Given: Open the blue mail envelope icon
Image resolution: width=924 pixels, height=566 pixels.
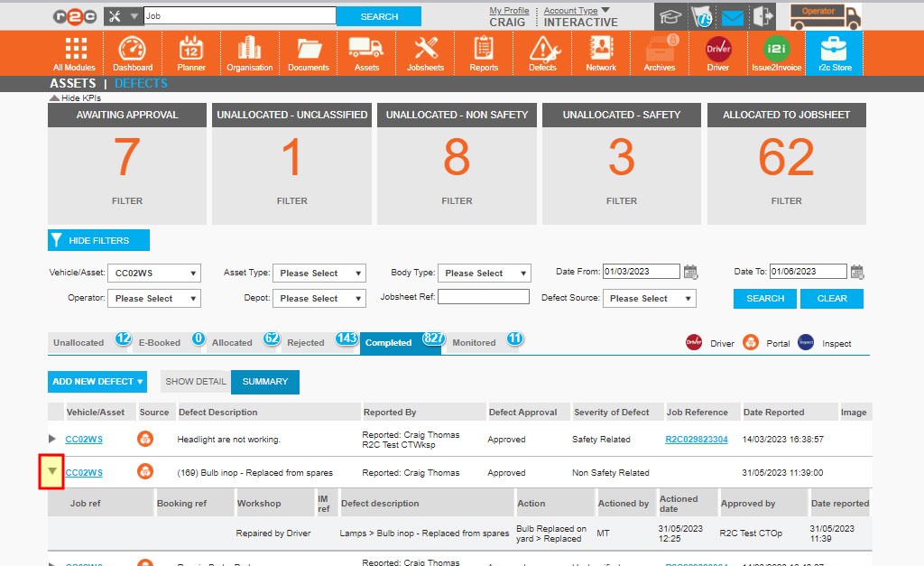Looking at the screenshot, I should click(732, 15).
